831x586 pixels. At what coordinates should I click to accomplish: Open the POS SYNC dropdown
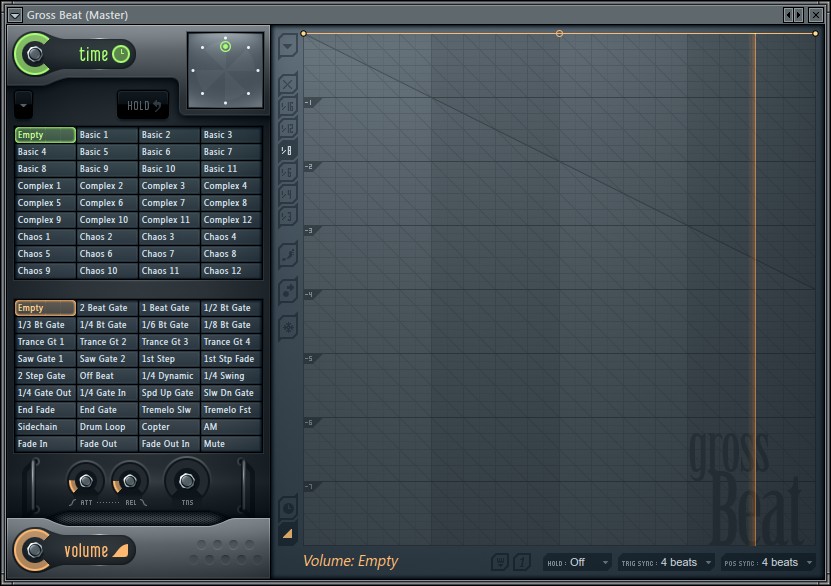[x=768, y=562]
